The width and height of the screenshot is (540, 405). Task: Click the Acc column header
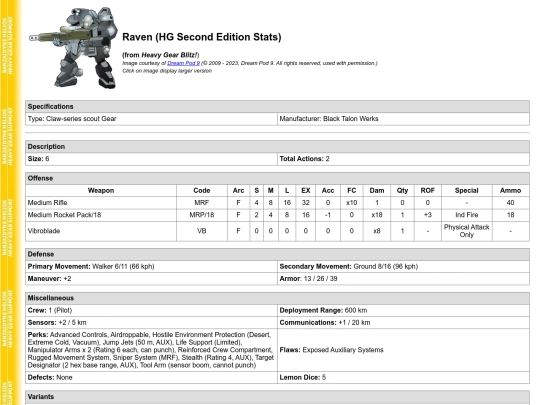click(328, 190)
